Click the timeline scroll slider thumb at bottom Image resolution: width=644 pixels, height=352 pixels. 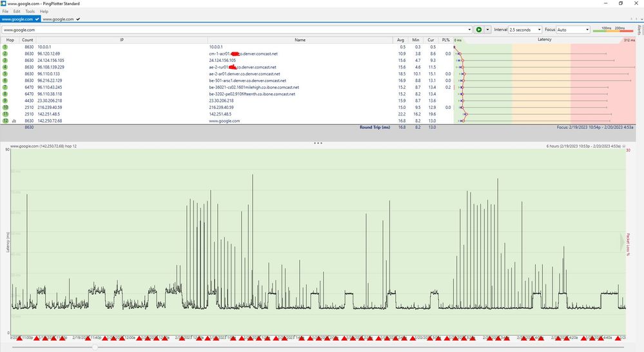95,347
